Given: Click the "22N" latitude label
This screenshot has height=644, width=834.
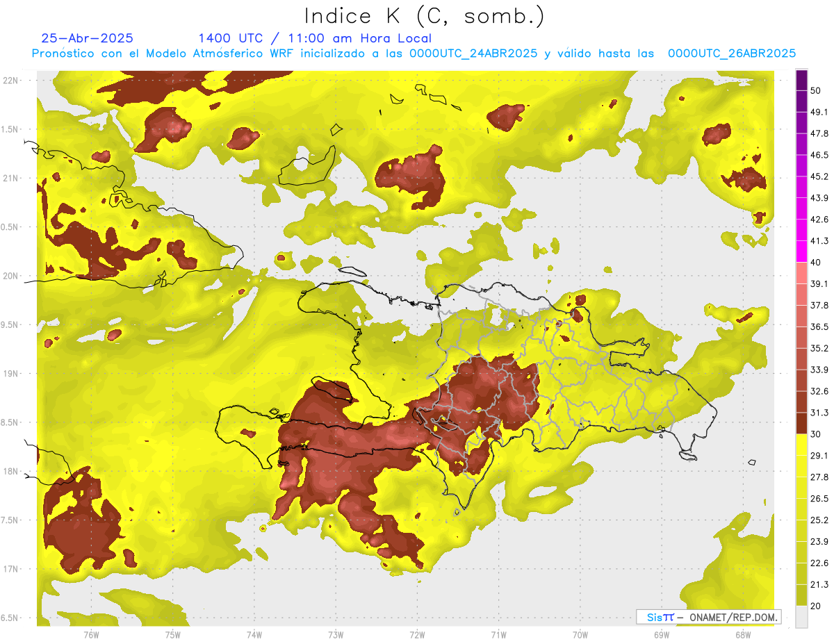Looking at the screenshot, I should (10, 81).
